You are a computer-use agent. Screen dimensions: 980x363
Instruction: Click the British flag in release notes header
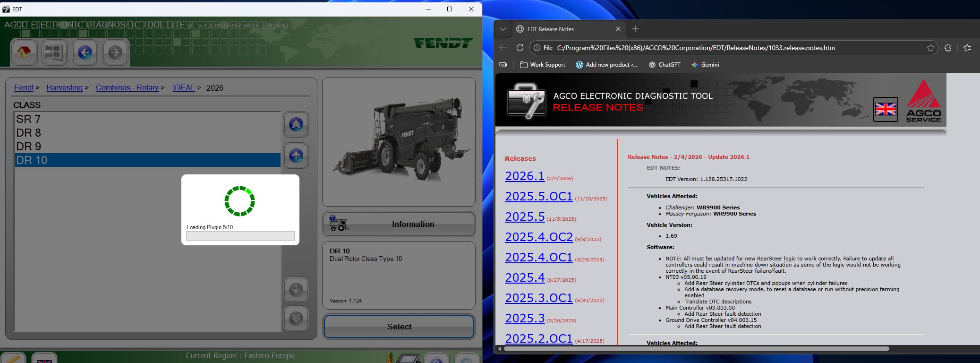pyautogui.click(x=886, y=109)
